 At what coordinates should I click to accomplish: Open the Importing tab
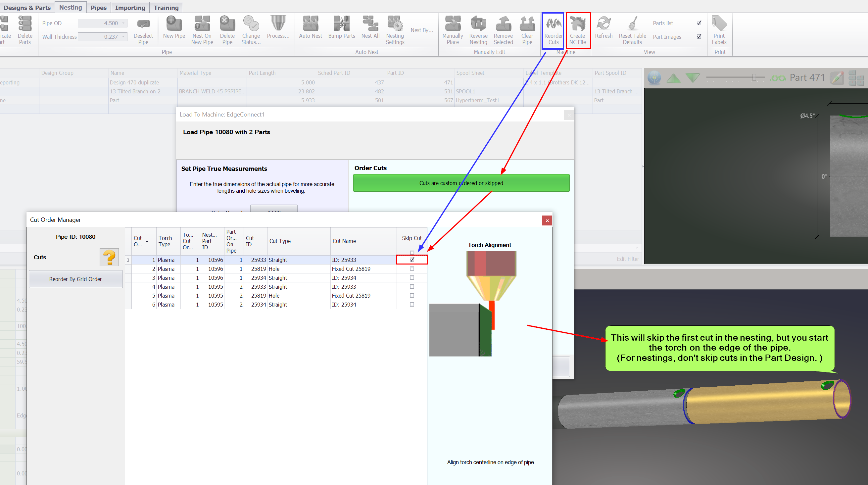click(x=130, y=7)
